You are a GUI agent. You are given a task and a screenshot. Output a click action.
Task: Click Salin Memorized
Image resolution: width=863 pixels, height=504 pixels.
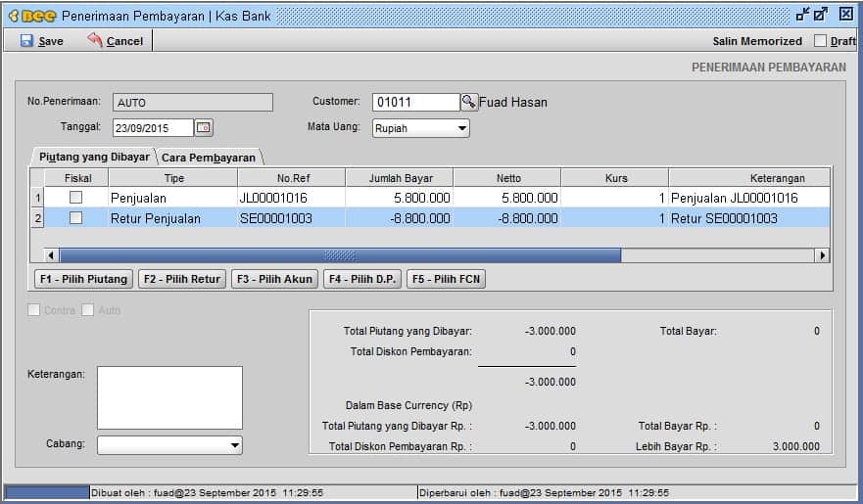[757, 41]
